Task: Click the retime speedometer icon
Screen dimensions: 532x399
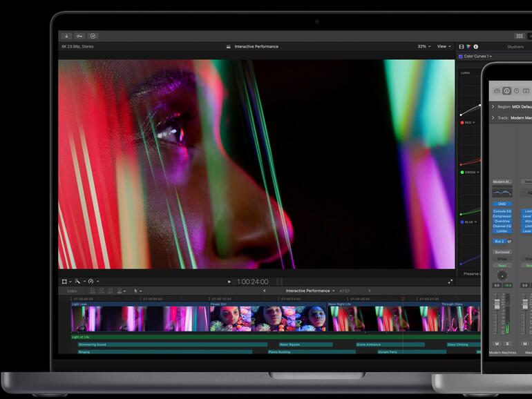Action: point(91,282)
